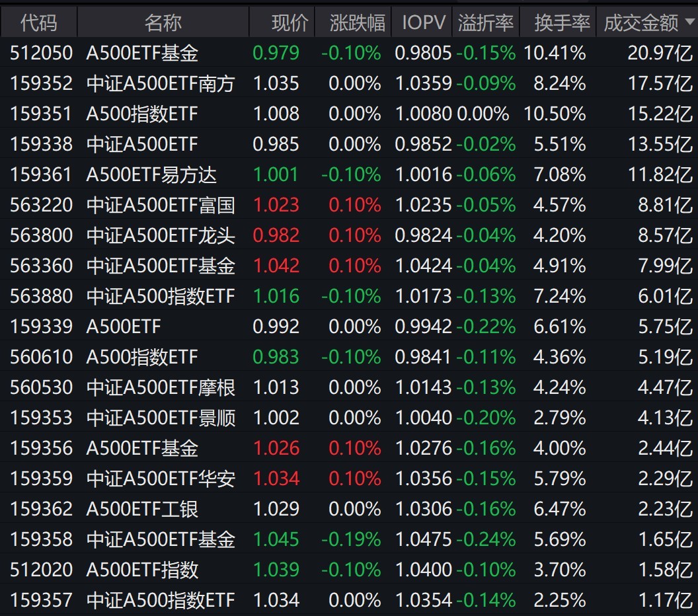Click the 10.50% turnover rate value
The image size is (698, 616).
click(555, 114)
